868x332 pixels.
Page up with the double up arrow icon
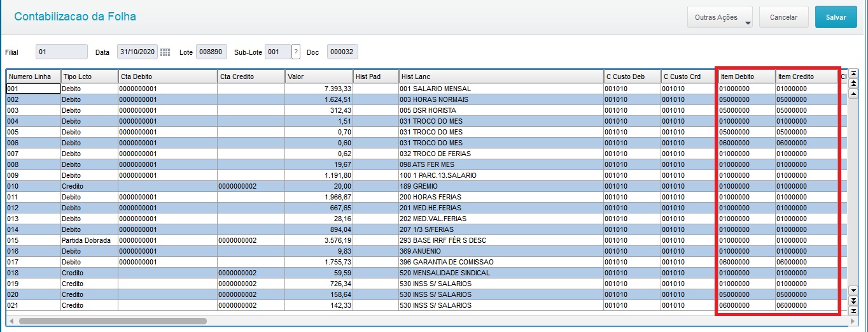point(853,83)
